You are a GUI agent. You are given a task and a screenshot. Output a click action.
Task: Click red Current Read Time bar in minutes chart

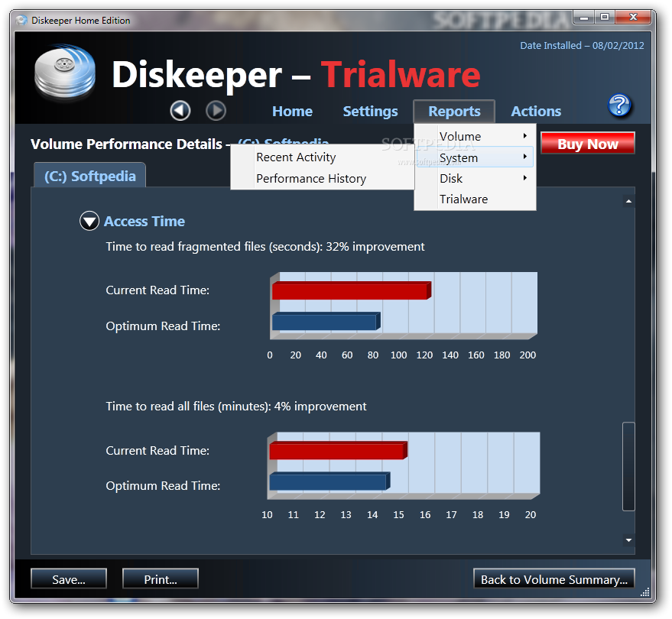(338, 451)
